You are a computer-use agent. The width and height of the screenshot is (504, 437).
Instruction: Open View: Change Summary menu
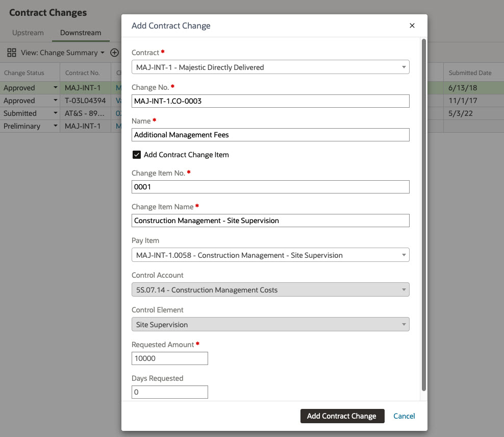(x=62, y=53)
